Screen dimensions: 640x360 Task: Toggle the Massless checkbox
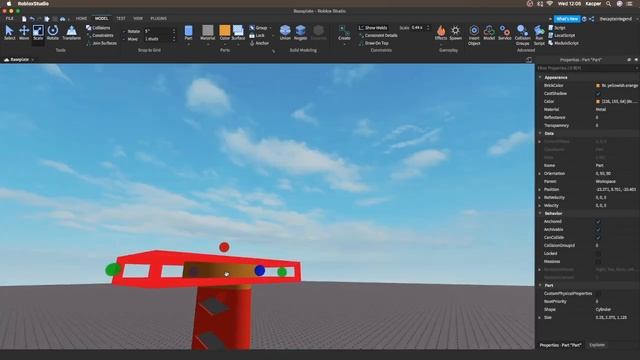598,262
